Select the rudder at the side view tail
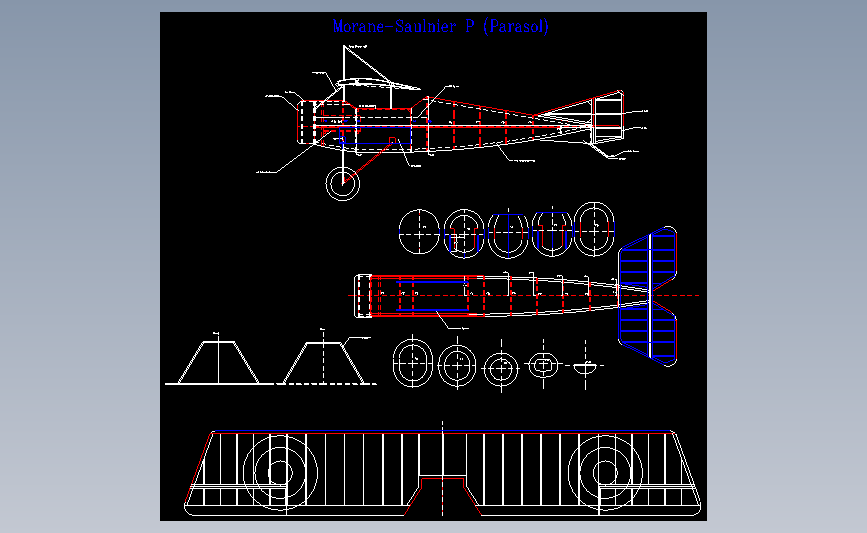This screenshot has height=533, width=867. 608,118
